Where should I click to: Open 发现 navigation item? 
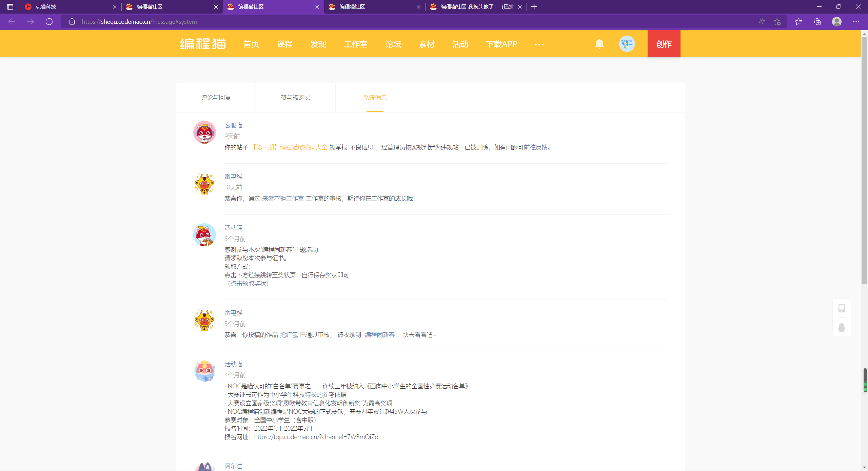318,44
